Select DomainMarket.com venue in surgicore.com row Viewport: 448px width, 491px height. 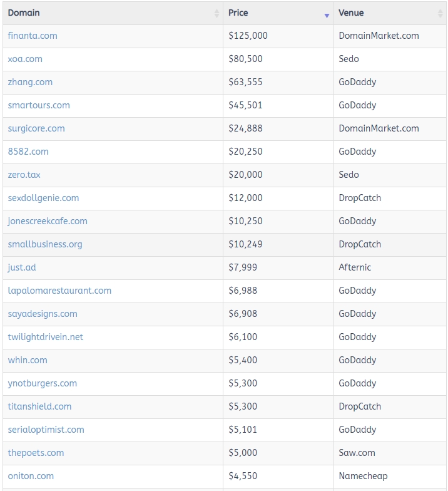tap(379, 128)
